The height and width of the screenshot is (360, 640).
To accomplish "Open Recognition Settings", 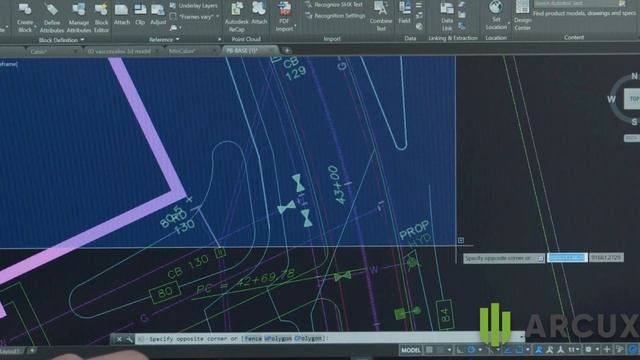I will [x=335, y=16].
